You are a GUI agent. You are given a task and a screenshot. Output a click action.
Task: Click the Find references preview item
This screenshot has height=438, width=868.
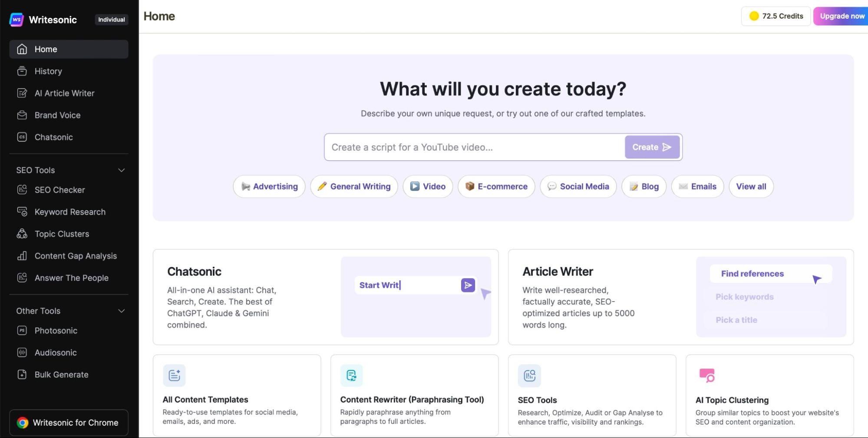771,274
